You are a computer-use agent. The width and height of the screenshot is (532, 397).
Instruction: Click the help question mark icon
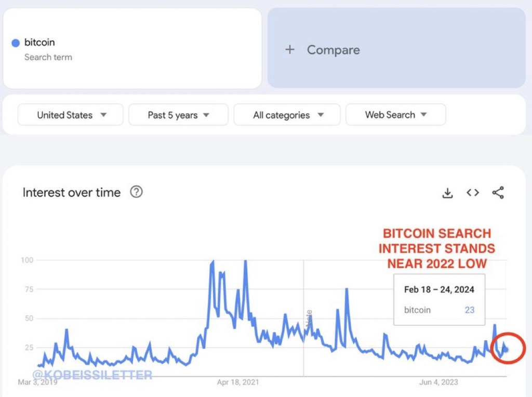click(136, 192)
